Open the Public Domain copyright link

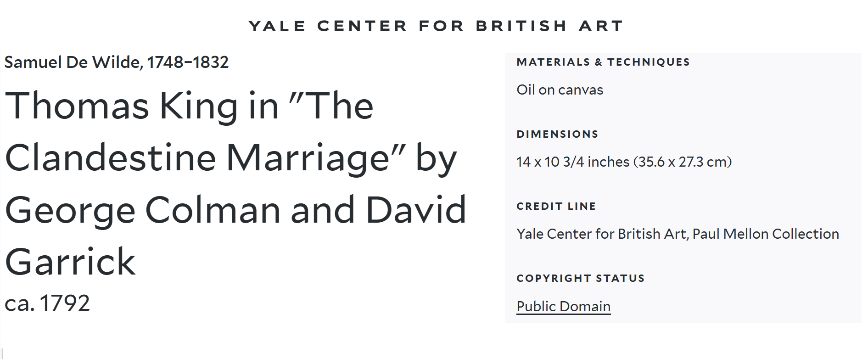coord(563,306)
